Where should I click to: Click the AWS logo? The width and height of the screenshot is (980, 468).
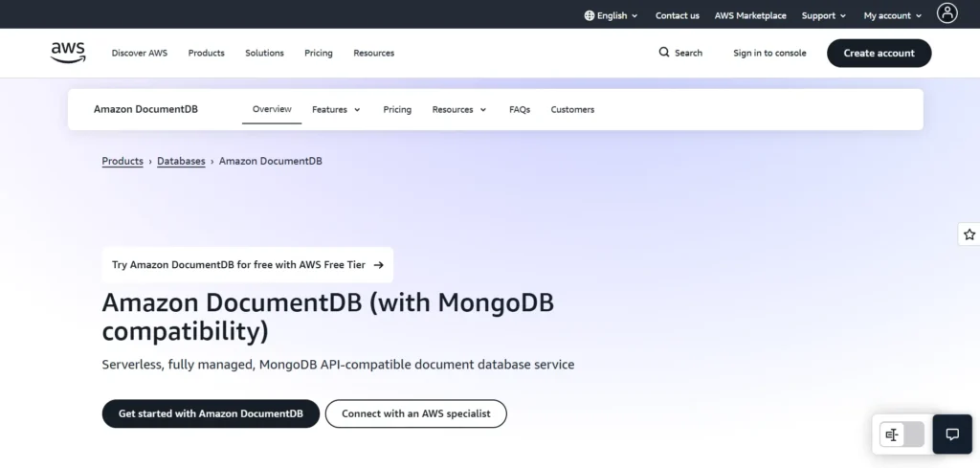point(68,53)
